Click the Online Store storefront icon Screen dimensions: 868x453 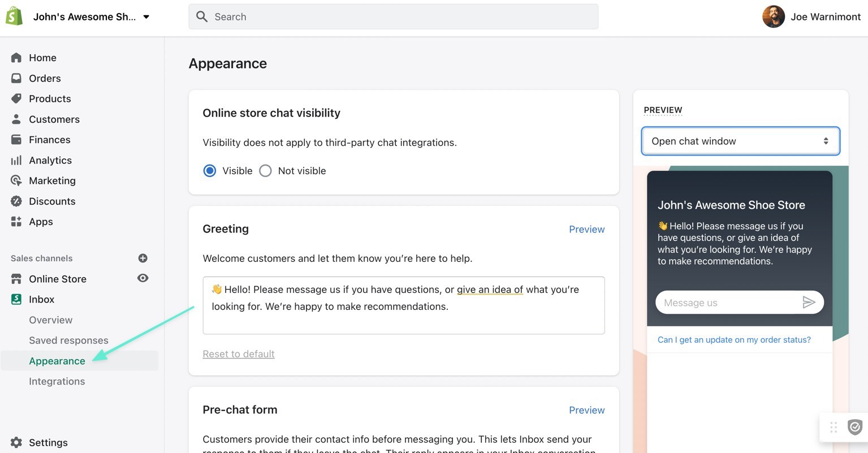point(16,279)
